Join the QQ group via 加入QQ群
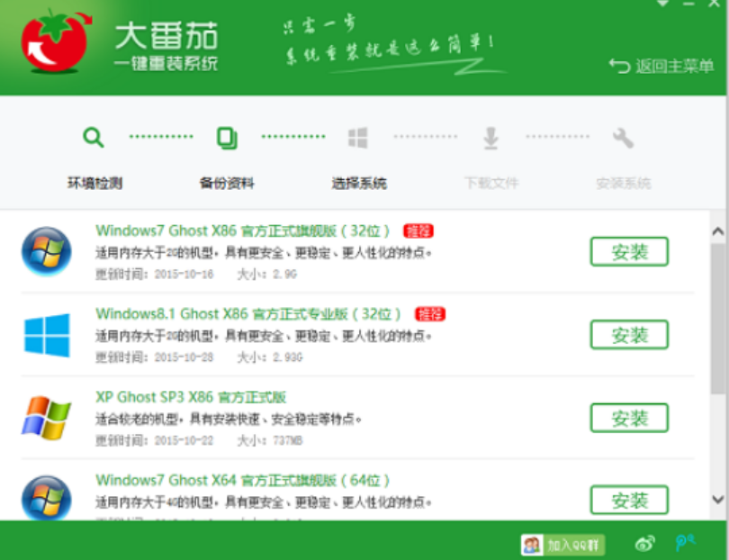729x560 pixels. pyautogui.click(x=563, y=545)
